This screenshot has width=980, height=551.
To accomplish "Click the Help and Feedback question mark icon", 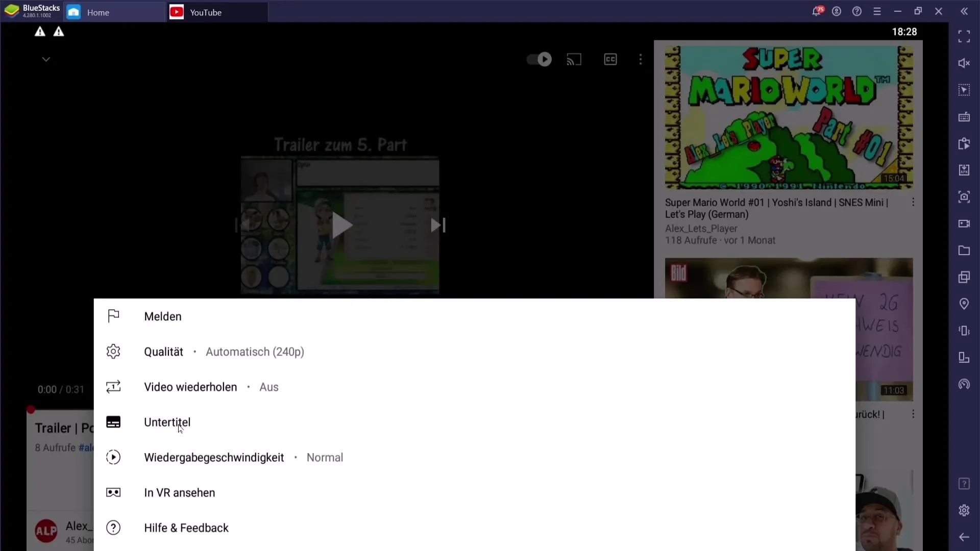I will 113,528.
